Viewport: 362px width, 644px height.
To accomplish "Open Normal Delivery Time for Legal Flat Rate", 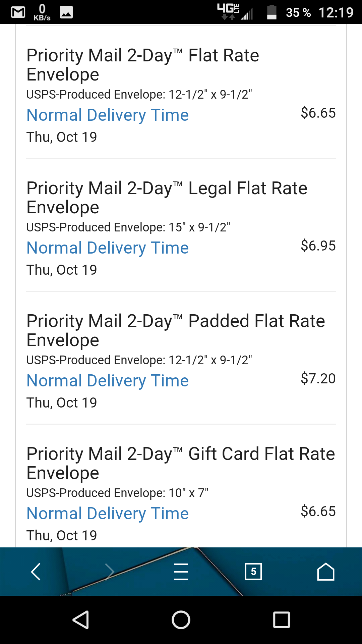I will [x=108, y=248].
